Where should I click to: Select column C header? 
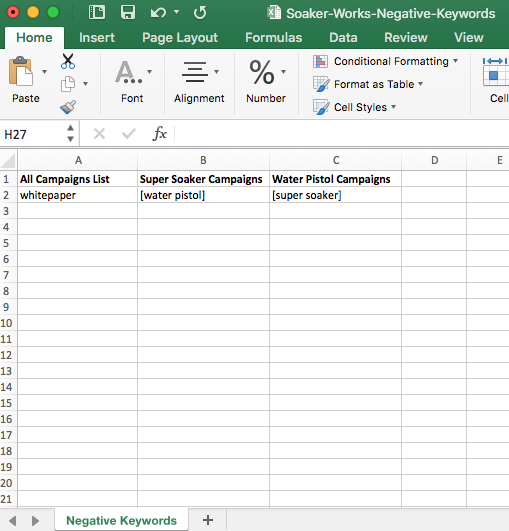336,160
